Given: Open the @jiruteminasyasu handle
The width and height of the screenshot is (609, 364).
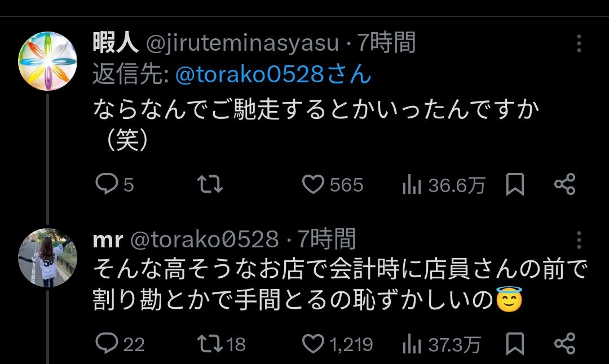Looking at the screenshot, I should click(242, 43).
